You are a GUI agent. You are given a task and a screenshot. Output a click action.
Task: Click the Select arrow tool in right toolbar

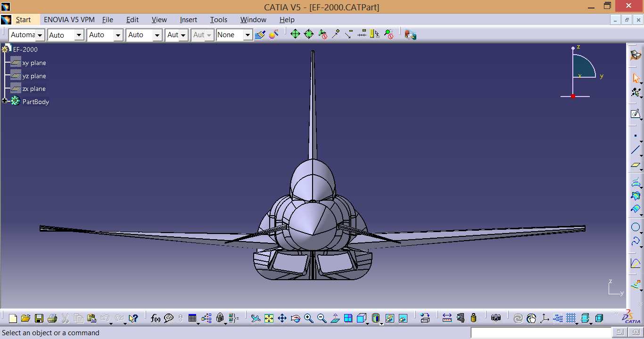(x=636, y=78)
